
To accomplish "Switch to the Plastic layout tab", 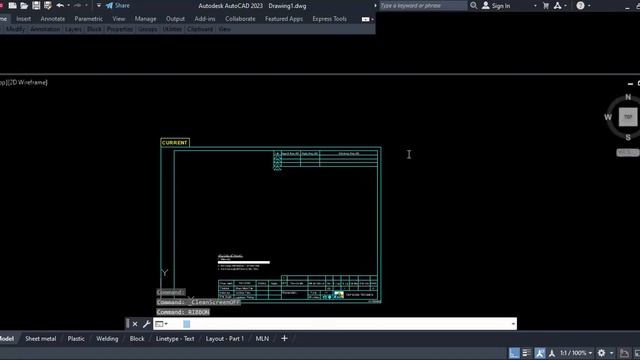I will (76, 339).
